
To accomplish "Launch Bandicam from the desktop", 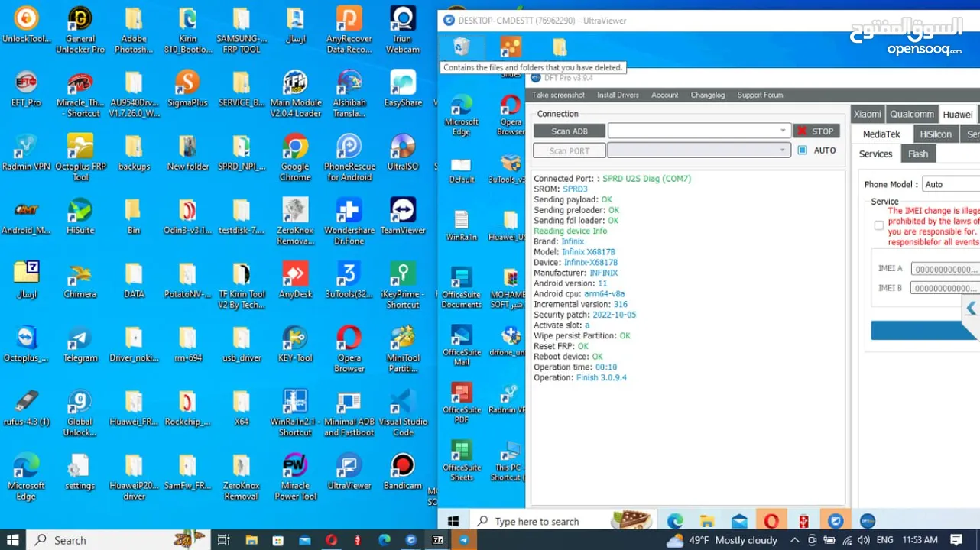I will click(403, 472).
